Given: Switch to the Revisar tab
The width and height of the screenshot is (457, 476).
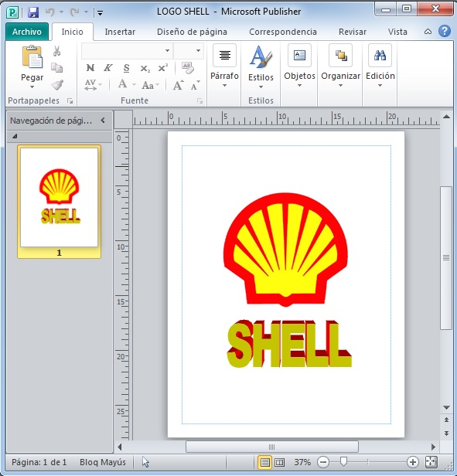Looking at the screenshot, I should pos(353,32).
